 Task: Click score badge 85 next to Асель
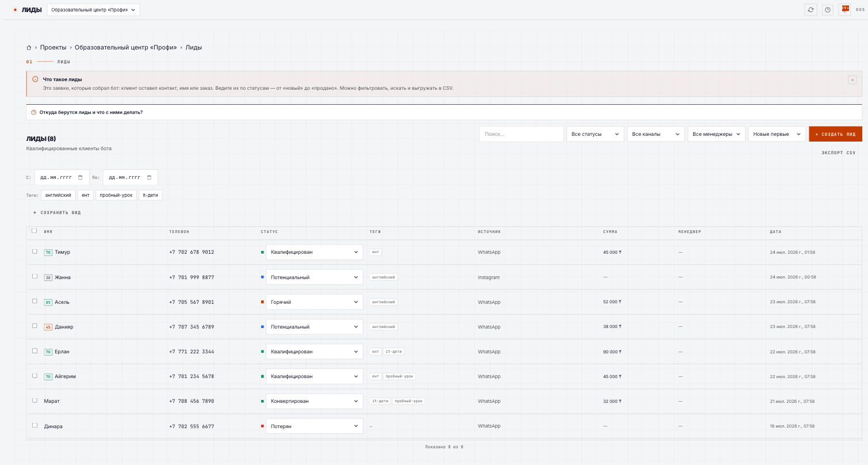pos(48,302)
